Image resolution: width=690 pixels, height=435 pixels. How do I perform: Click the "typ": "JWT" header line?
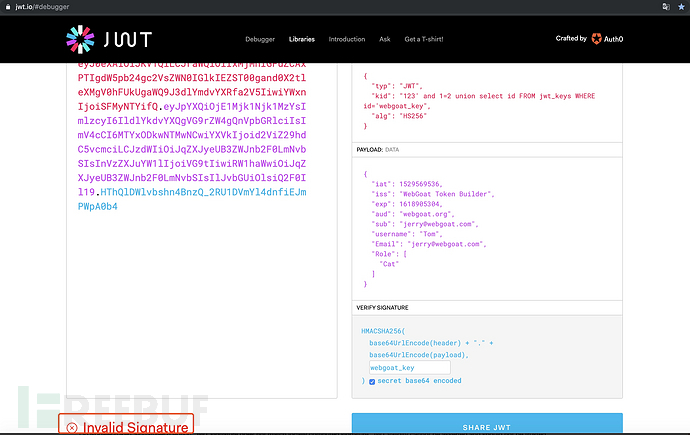coord(397,86)
